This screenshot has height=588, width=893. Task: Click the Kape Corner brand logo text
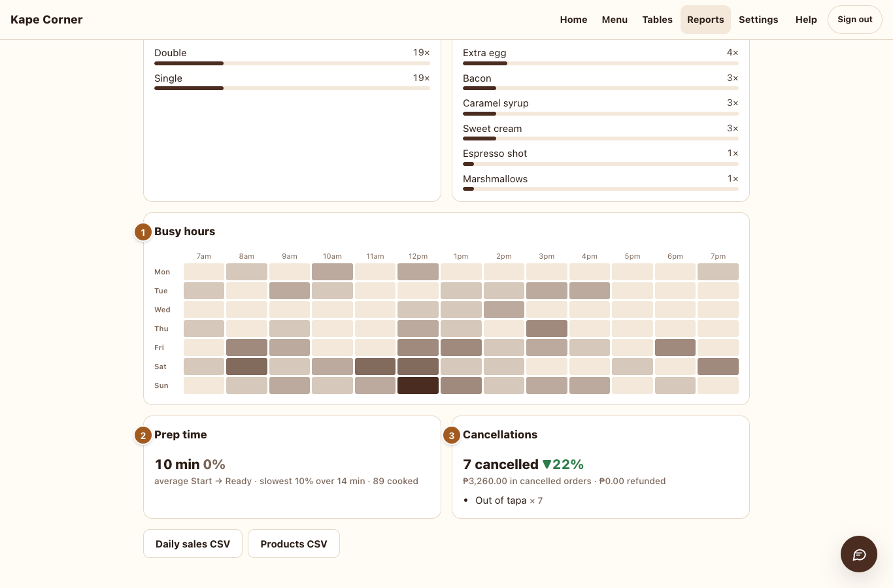pos(46,20)
